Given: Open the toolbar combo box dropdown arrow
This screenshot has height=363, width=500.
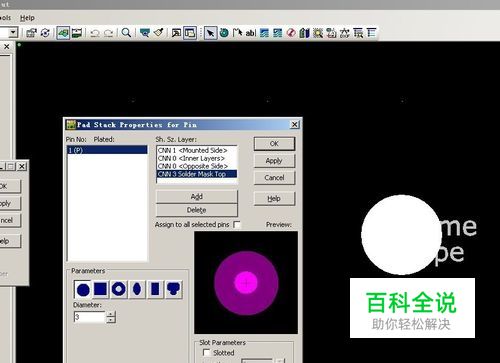Looking at the screenshot, I should pos(13,33).
